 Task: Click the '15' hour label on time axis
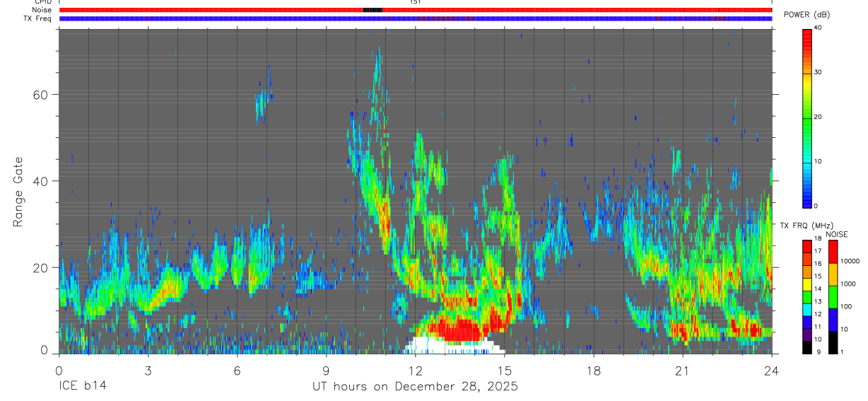[x=504, y=370]
